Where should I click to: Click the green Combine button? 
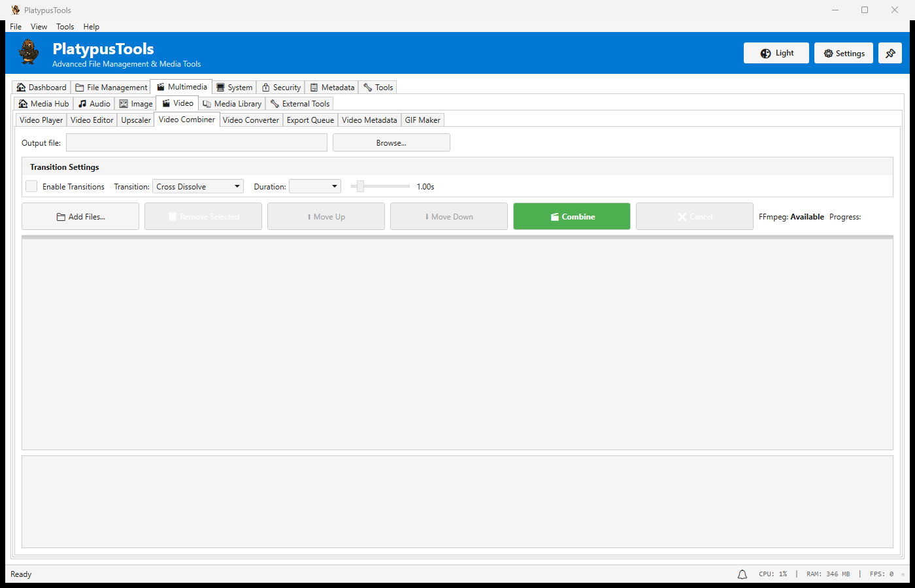[x=571, y=217]
